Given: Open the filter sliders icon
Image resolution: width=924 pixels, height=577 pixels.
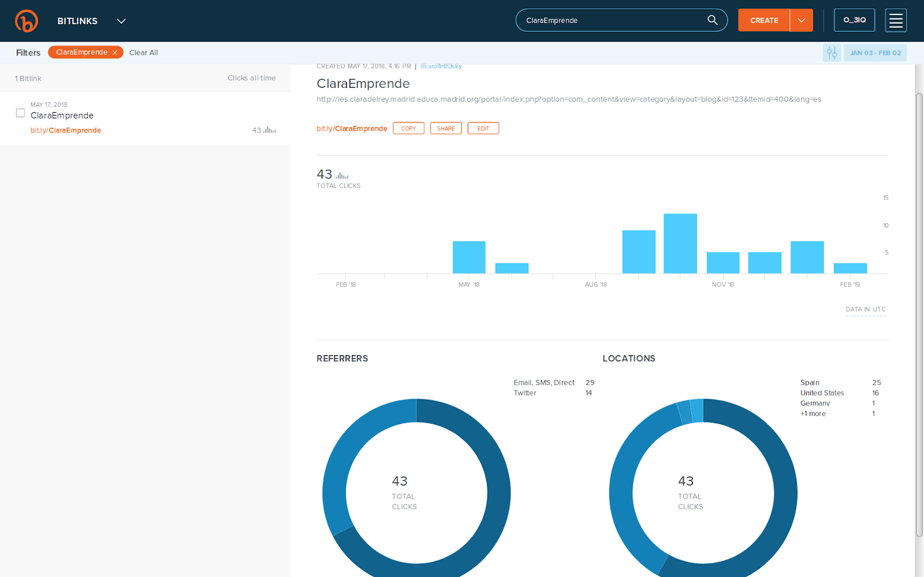Looking at the screenshot, I should click(x=832, y=53).
